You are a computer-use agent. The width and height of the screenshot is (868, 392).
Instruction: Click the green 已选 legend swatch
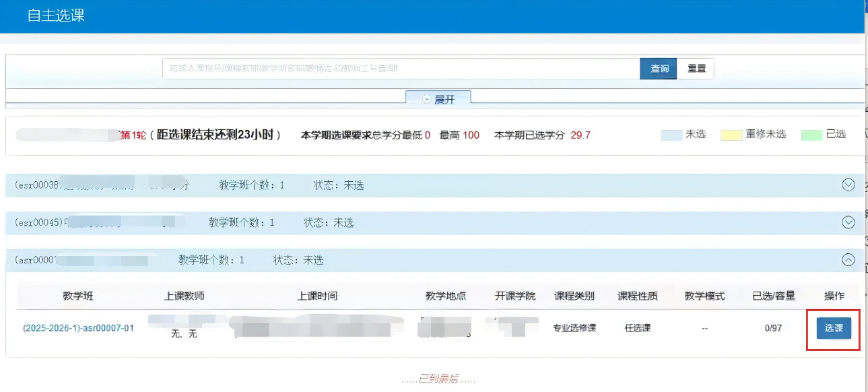tap(811, 135)
